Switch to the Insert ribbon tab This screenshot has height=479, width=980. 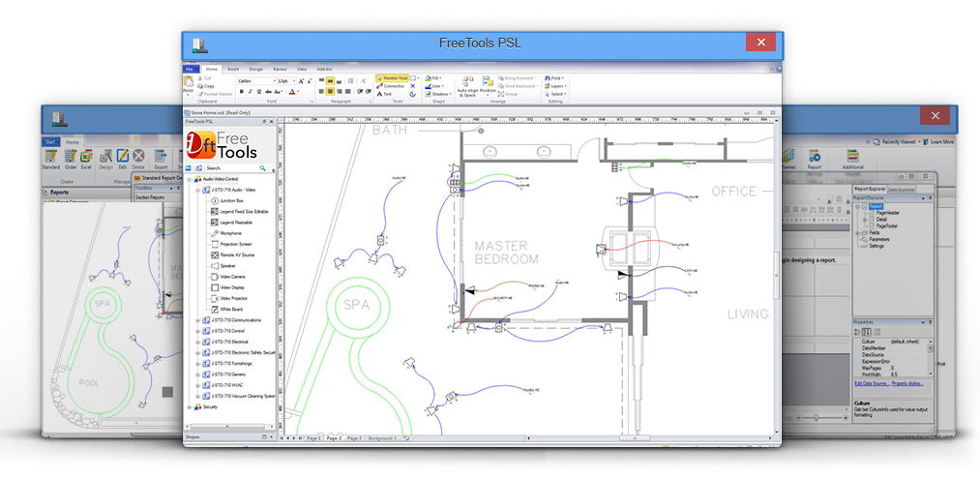point(233,69)
